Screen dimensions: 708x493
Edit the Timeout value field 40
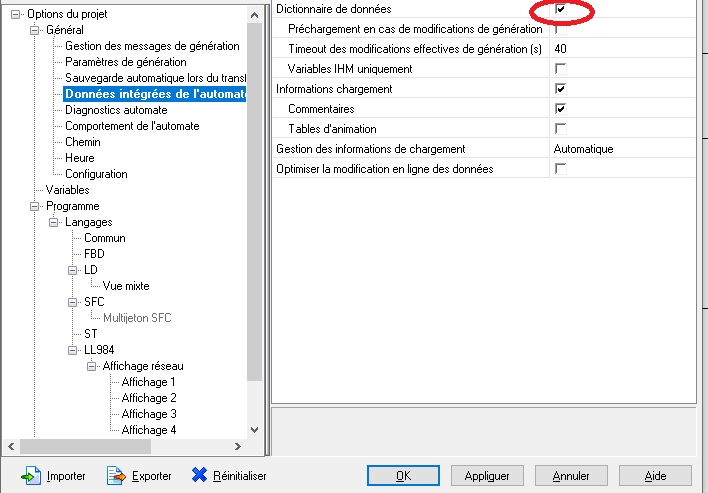pyautogui.click(x=622, y=49)
